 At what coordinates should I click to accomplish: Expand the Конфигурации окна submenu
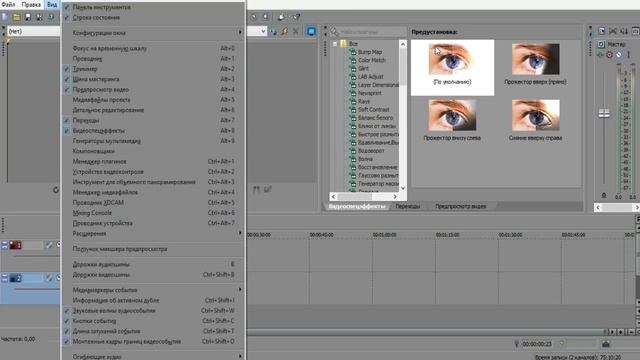153,33
